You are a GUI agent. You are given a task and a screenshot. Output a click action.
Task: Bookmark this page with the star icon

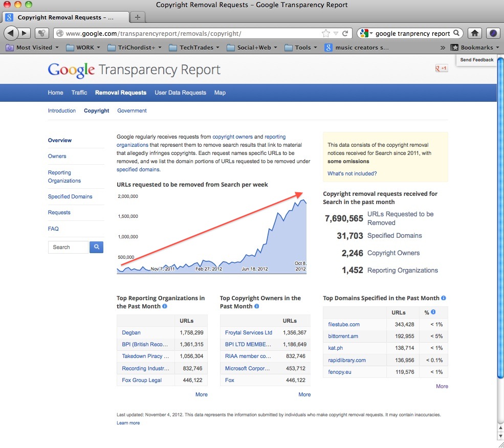(325, 33)
